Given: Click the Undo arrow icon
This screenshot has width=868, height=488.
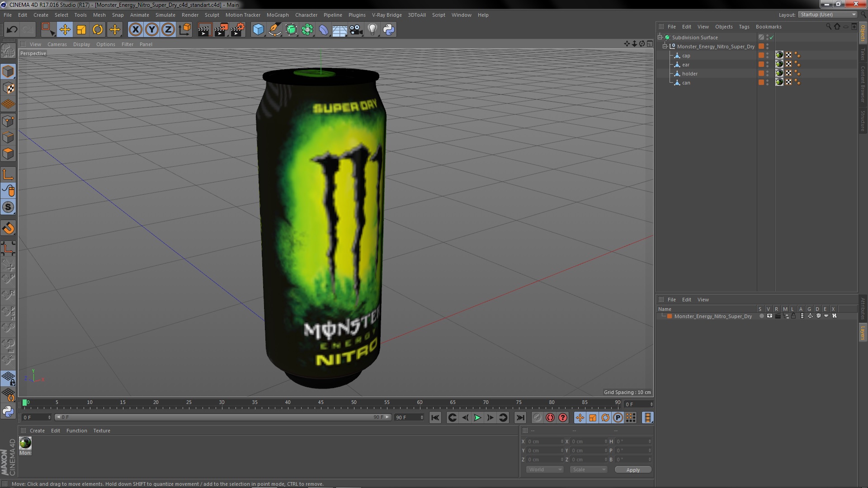Looking at the screenshot, I should pyautogui.click(x=12, y=30).
